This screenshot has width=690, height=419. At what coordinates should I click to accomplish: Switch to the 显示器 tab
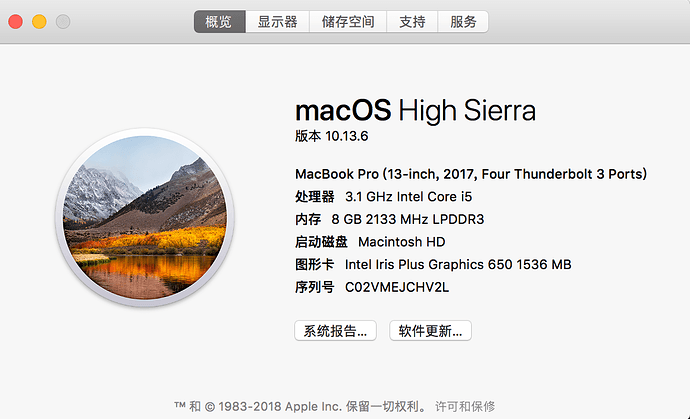click(x=277, y=21)
